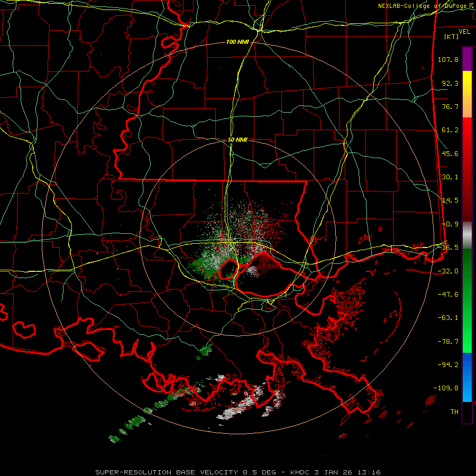The height and width of the screenshot is (476, 476).
Task: Select the 76.7 value on velocity scale
Action: click(450, 106)
